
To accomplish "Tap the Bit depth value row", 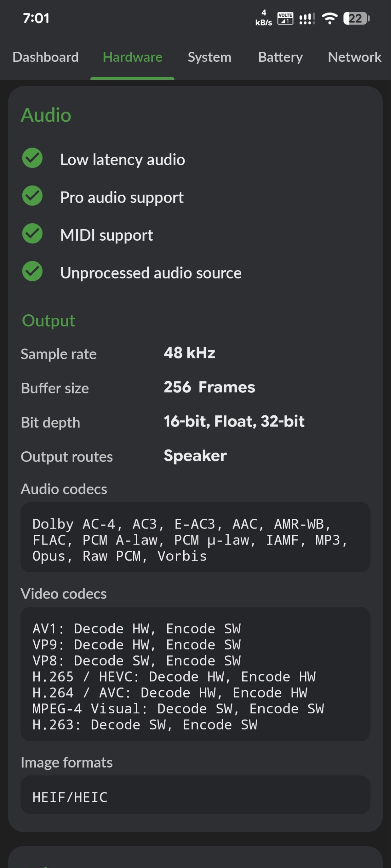I will [195, 422].
